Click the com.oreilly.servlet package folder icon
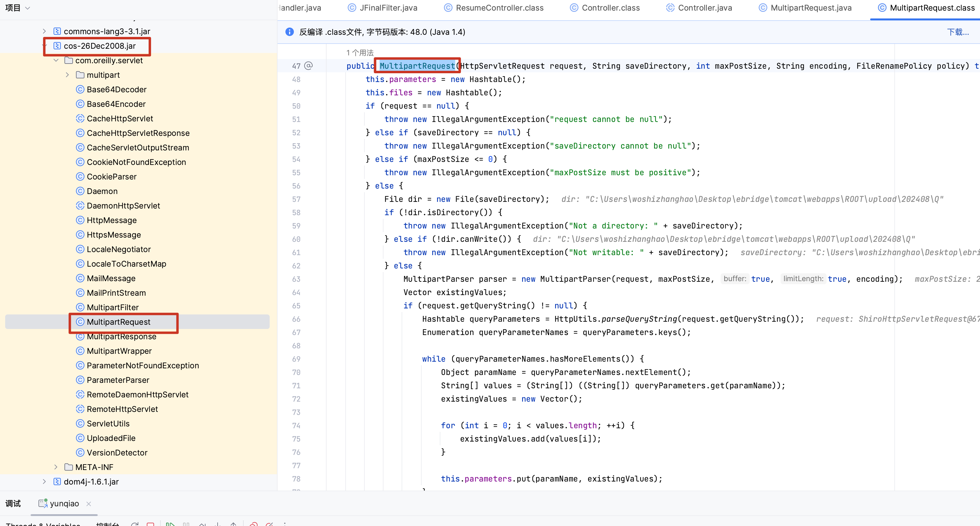The width and height of the screenshot is (980, 526). (69, 61)
